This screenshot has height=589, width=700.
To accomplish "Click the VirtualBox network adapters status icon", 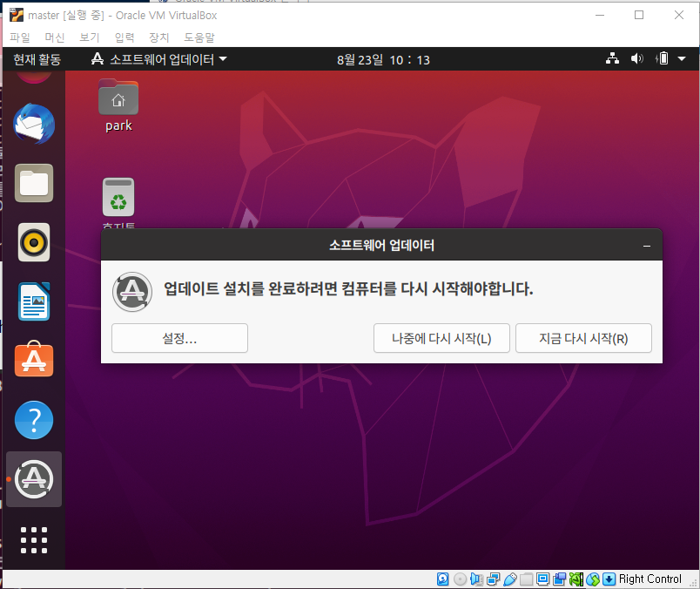I will coord(494,579).
